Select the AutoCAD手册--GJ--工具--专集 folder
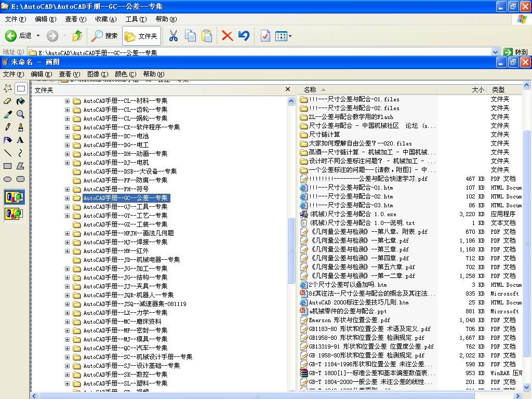 125,207
